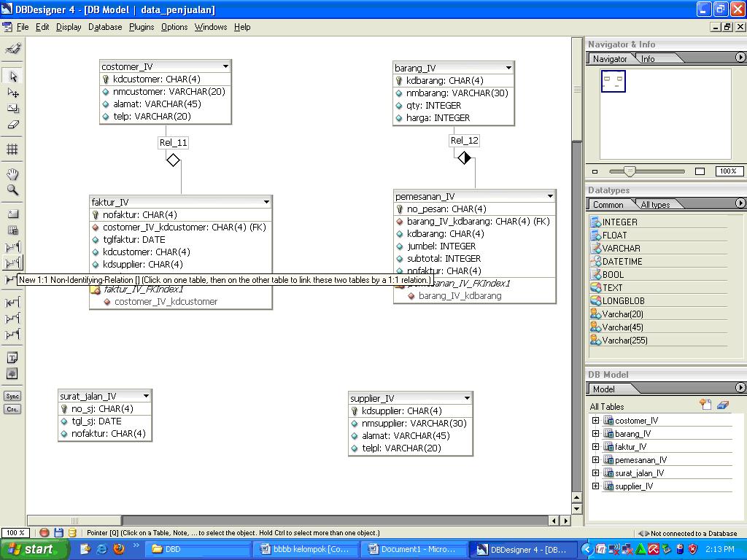Click the yellow database icon in status bar
The width and height of the screenshot is (747, 560).
point(72,533)
